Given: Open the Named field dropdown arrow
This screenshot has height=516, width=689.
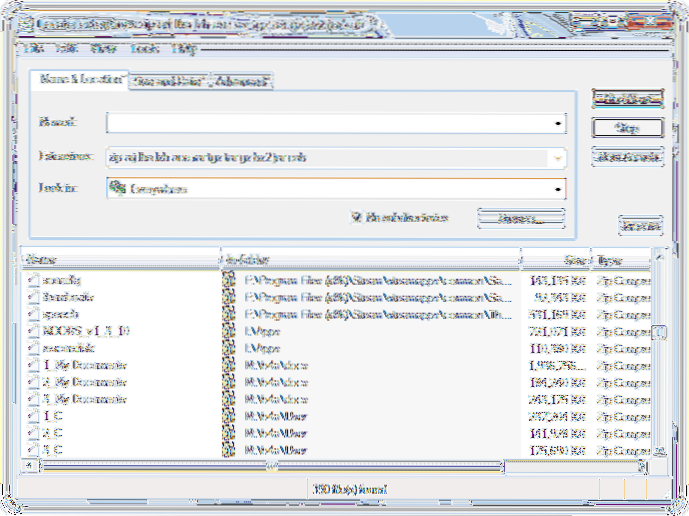Looking at the screenshot, I should (x=557, y=123).
